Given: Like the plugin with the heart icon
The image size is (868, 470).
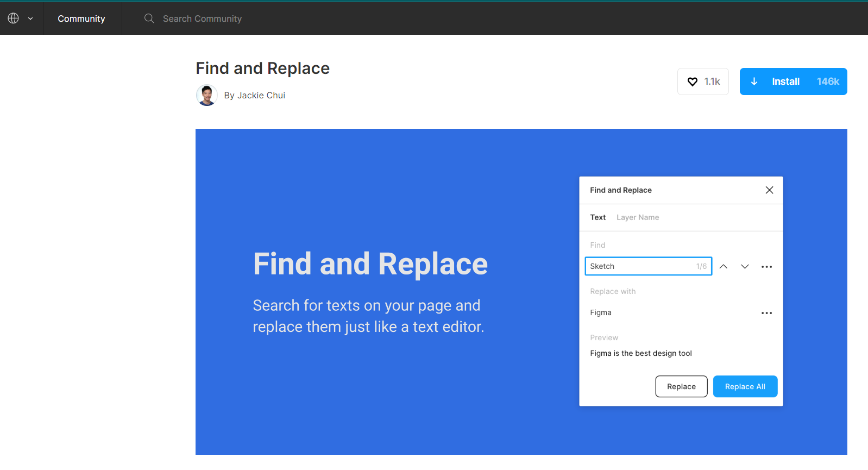Looking at the screenshot, I should [693, 82].
